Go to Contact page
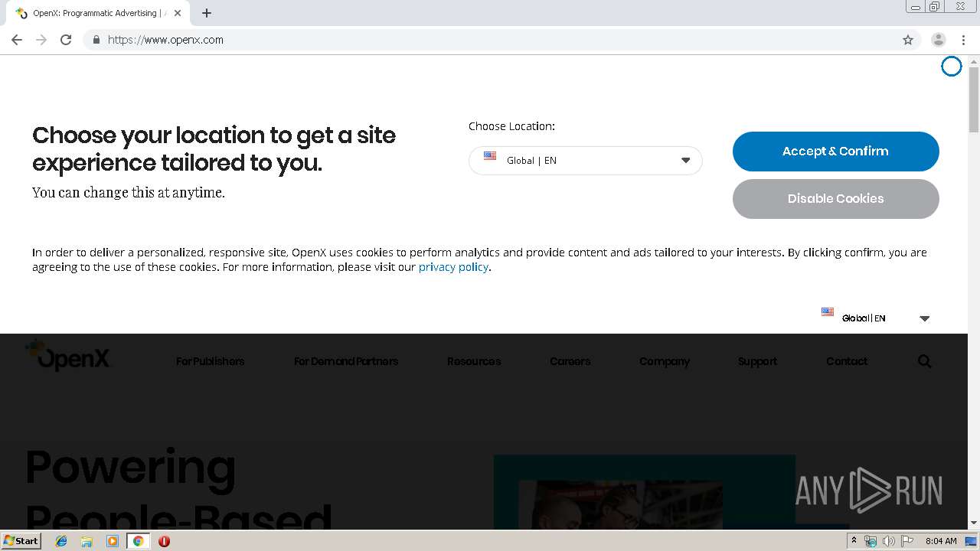The width and height of the screenshot is (980, 551). (x=847, y=361)
